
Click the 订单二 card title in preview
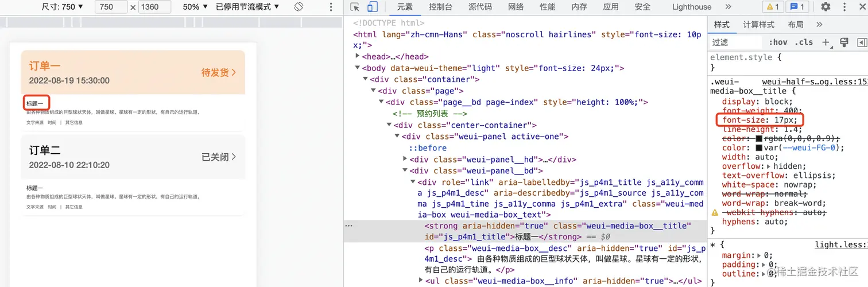click(x=45, y=150)
